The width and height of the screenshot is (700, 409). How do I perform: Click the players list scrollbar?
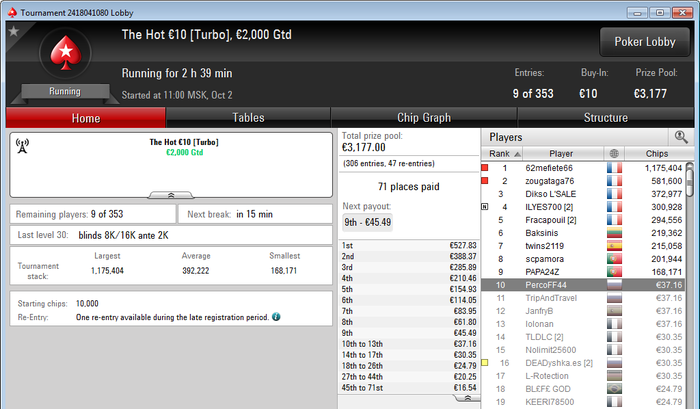click(x=690, y=284)
